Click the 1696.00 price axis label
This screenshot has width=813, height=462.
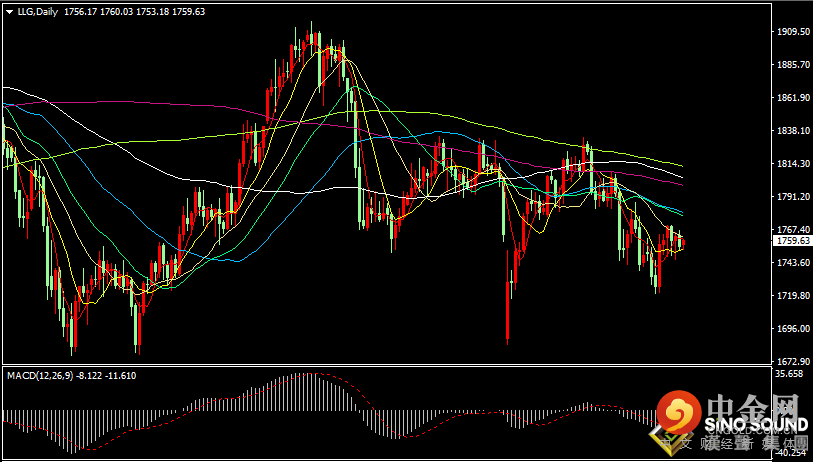click(x=794, y=328)
